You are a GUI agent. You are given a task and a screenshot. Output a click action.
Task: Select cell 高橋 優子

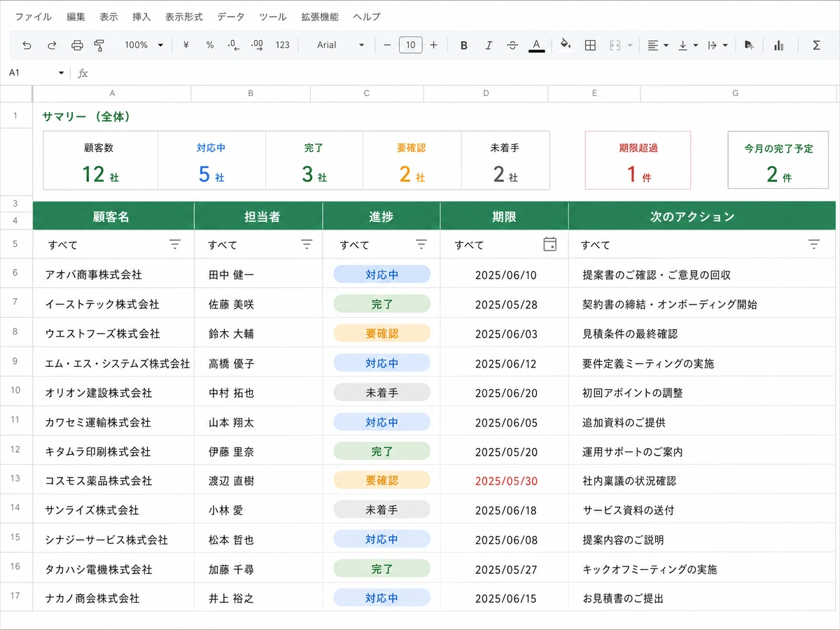coord(258,363)
